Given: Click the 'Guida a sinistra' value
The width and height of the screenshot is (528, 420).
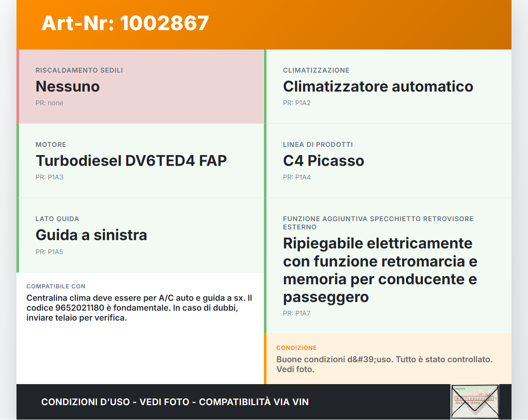Looking at the screenshot, I should tap(91, 235).
